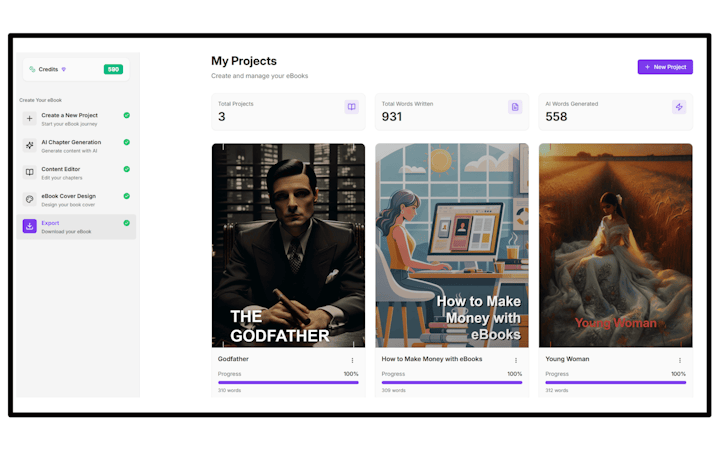Click the Total Projects count 3

(222, 117)
